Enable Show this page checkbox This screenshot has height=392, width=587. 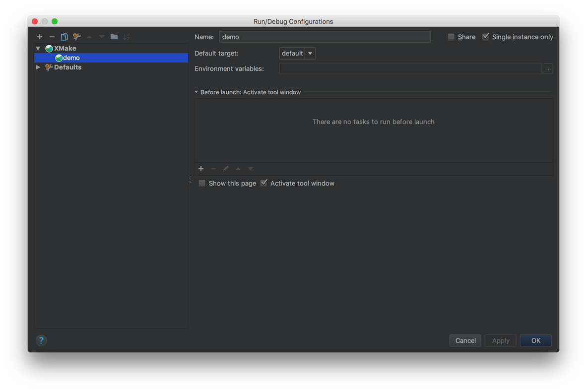pos(202,183)
